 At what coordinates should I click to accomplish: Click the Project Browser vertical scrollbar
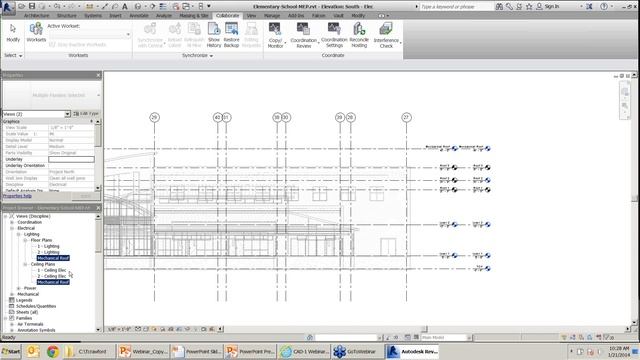point(98,272)
